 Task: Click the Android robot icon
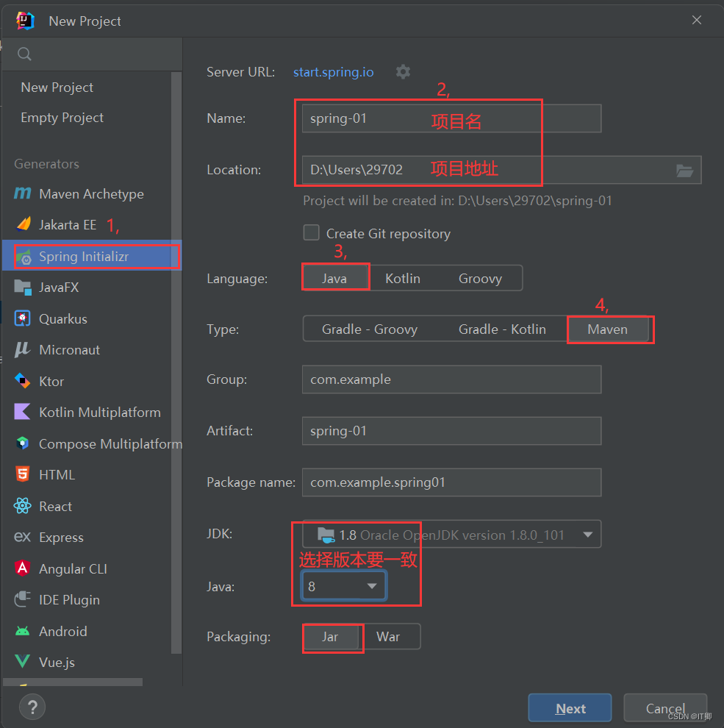click(22, 631)
